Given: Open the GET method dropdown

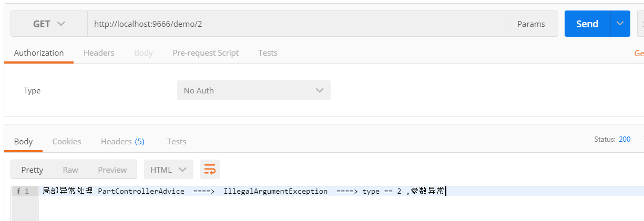Looking at the screenshot, I should pos(49,24).
